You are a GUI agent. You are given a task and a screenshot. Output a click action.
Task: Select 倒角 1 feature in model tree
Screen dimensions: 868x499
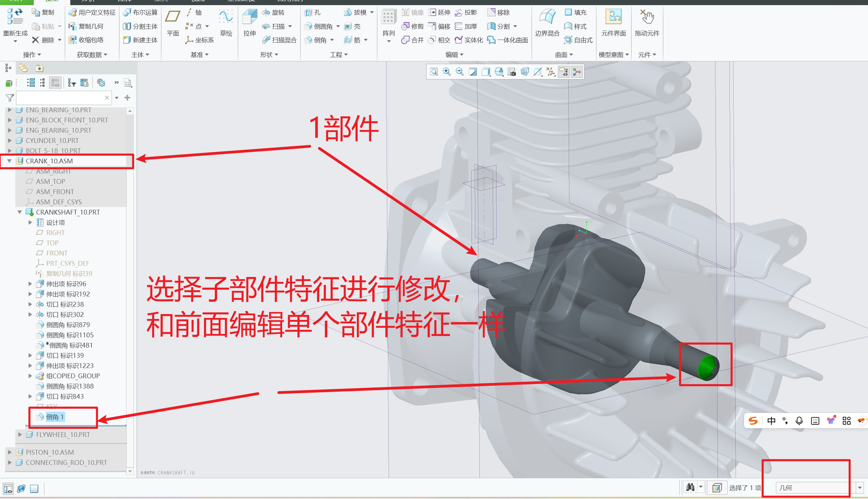pyautogui.click(x=55, y=417)
